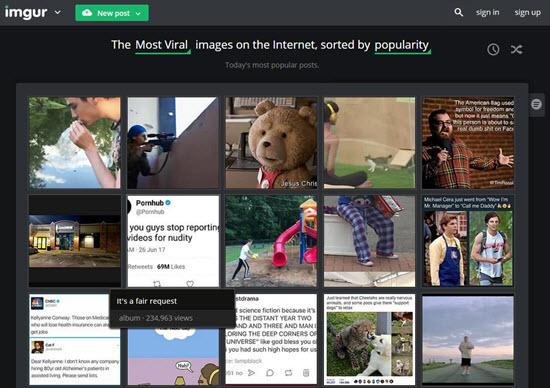The image size is (550, 388).
Task: Open the Pornhub tweet thumbnail
Action: click(x=173, y=241)
